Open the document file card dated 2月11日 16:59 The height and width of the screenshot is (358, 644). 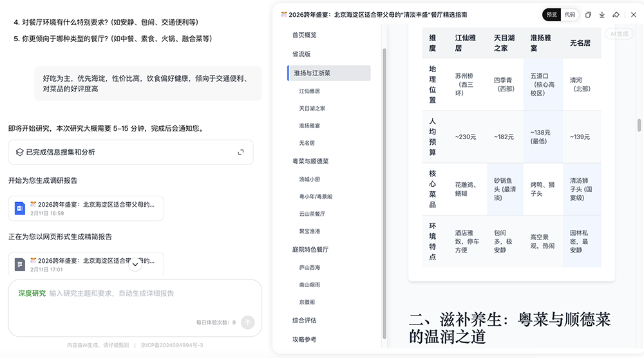pos(86,209)
